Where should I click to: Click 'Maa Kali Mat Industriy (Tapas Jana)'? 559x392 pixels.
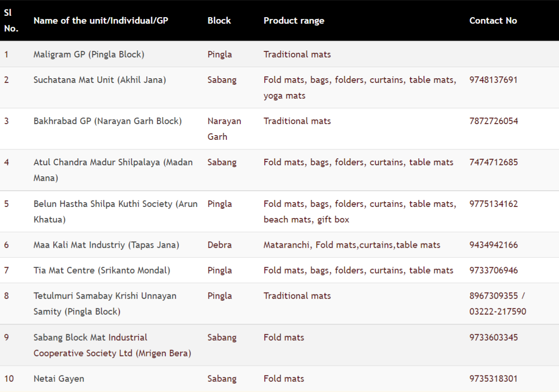click(106, 245)
